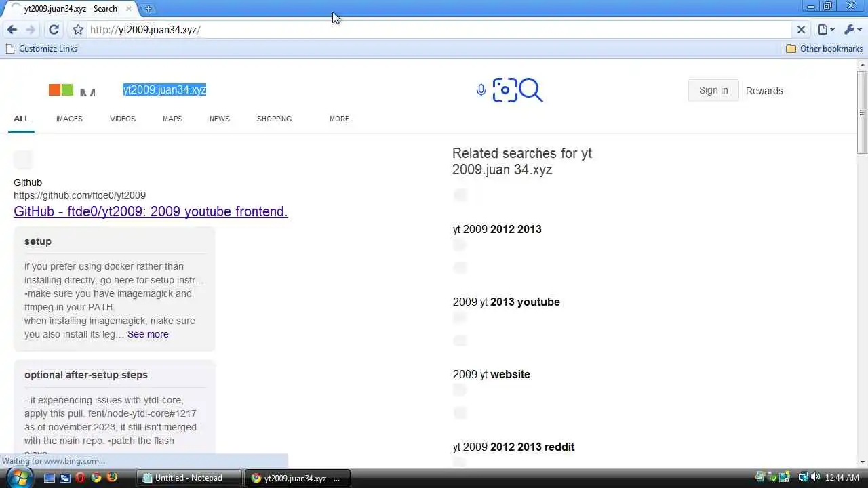Go back using the browser back arrow
This screenshot has width=868, height=488.
point(12,30)
